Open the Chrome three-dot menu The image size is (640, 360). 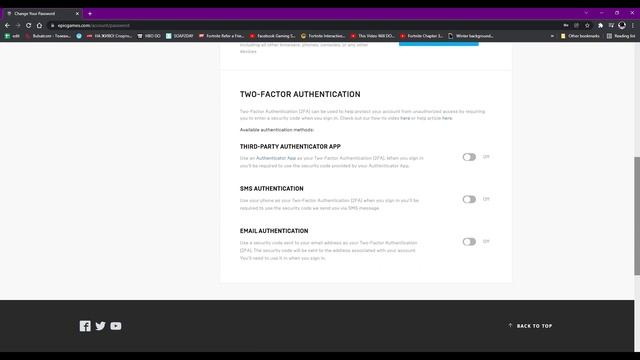pyautogui.click(x=633, y=25)
